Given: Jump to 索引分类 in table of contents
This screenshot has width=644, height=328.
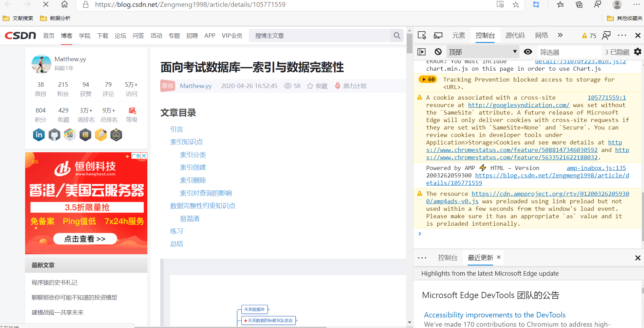Looking at the screenshot, I should (x=193, y=155).
